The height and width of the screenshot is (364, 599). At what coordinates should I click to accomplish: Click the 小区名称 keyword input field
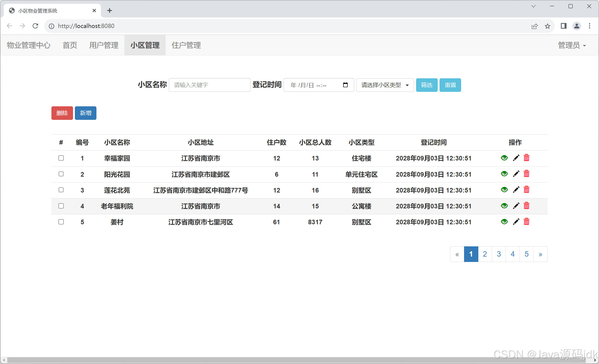click(x=210, y=85)
